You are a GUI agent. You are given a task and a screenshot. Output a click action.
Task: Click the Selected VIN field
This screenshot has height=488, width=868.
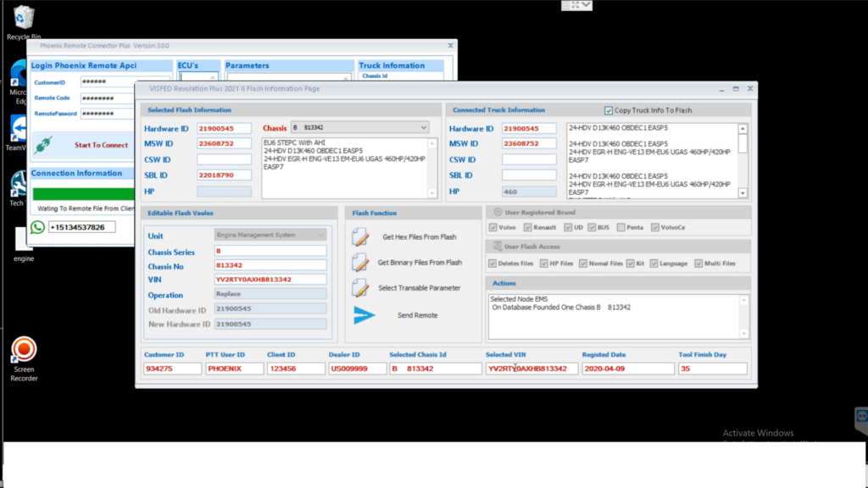(531, 369)
